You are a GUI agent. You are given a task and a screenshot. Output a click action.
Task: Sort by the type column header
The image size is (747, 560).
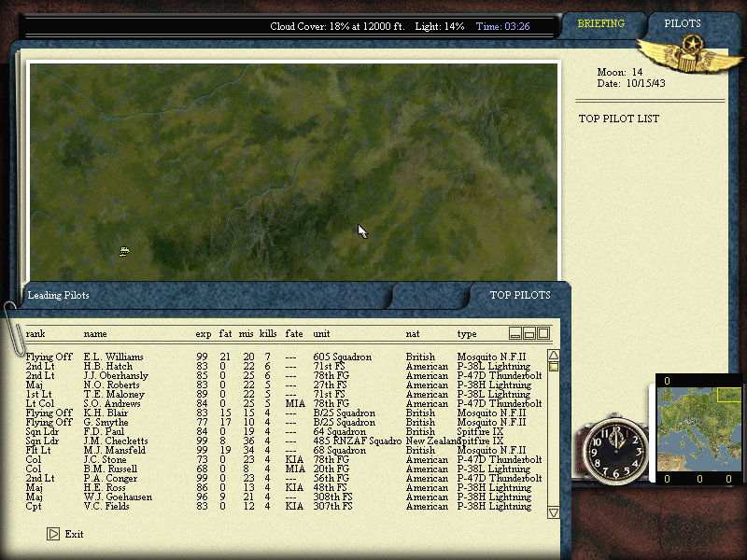466,334
